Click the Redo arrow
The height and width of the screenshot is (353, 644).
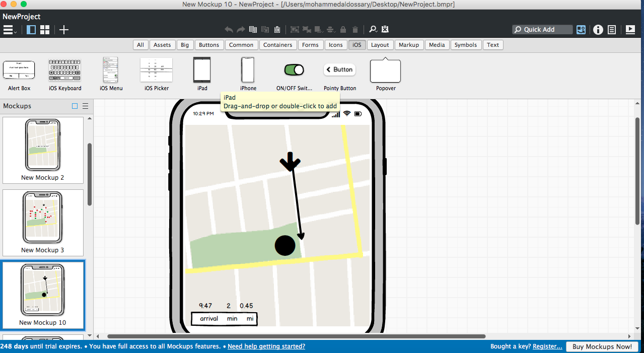(x=241, y=30)
